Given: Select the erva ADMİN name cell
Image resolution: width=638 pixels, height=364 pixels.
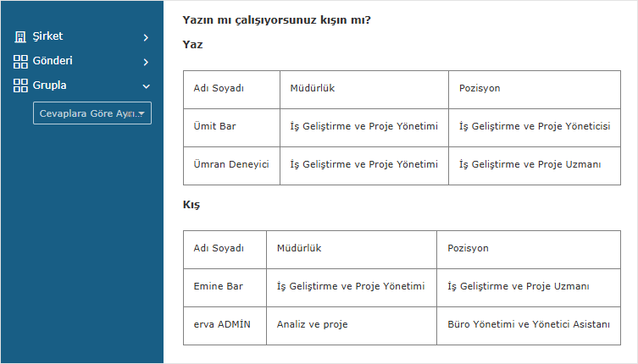Looking at the screenshot, I should point(222,324).
